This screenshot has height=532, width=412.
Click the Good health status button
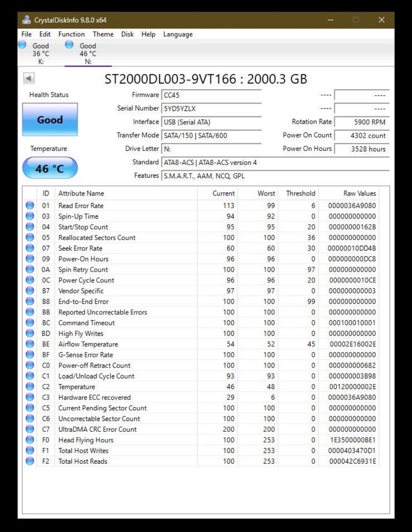50,119
